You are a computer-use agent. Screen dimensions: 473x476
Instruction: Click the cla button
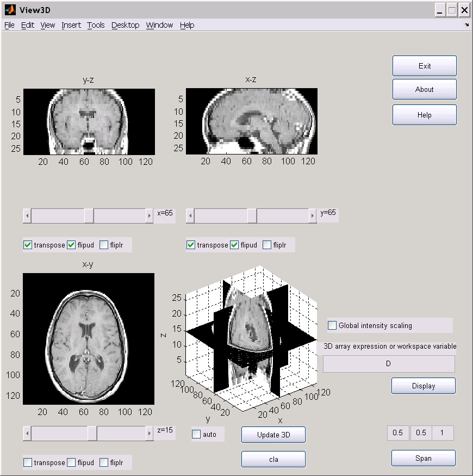pyautogui.click(x=273, y=459)
